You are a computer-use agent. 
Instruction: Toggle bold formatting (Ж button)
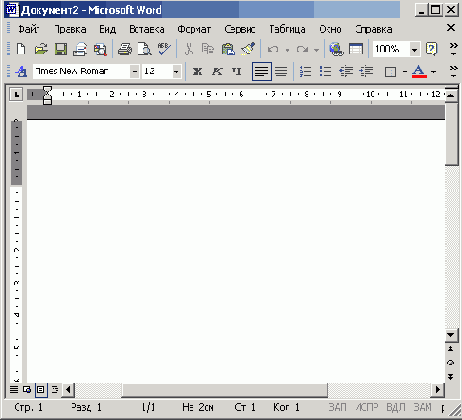coord(197,71)
